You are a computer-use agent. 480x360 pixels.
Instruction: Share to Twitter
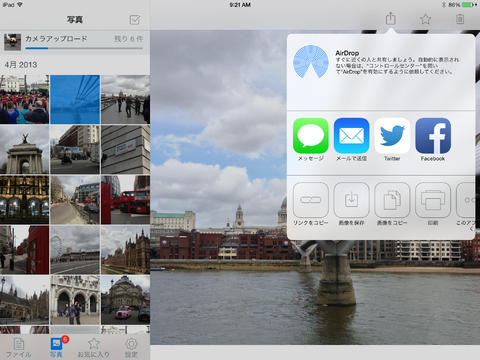(x=392, y=136)
